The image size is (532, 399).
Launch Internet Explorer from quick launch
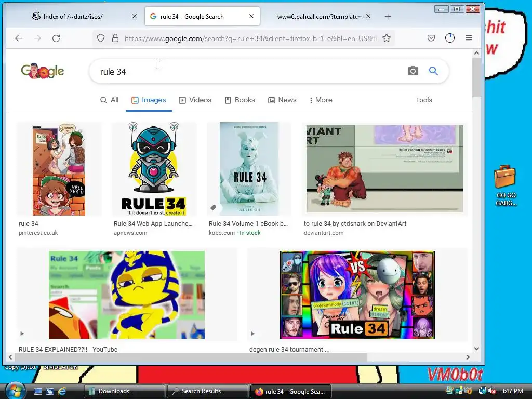click(x=62, y=391)
